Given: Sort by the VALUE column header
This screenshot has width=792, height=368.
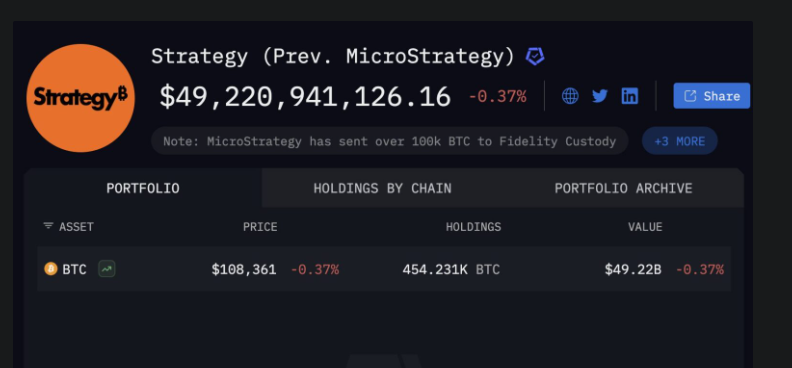Looking at the screenshot, I should pos(645,227).
